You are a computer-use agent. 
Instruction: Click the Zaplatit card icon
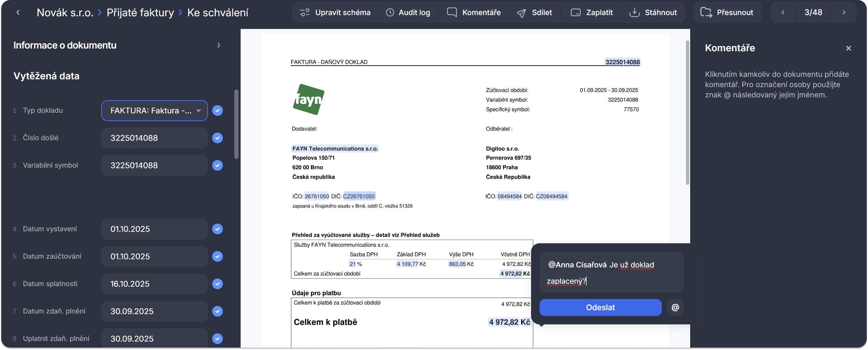click(575, 12)
